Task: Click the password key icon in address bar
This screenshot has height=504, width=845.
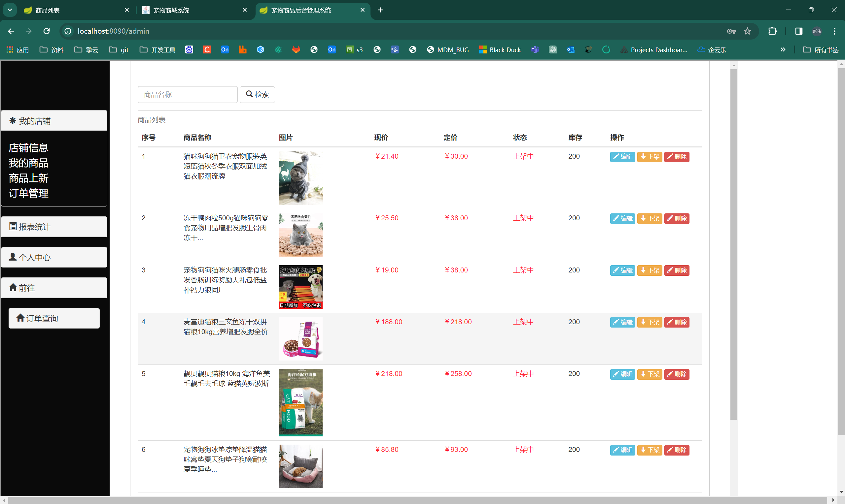Action: click(x=731, y=31)
